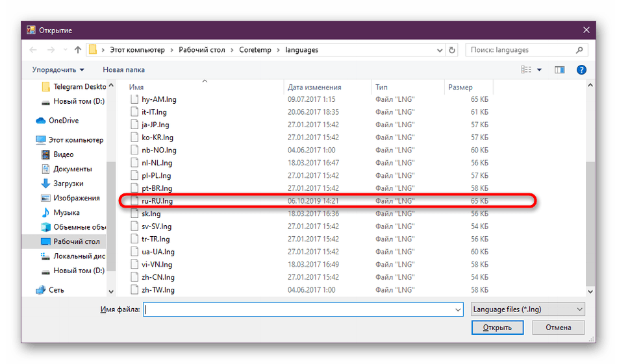Close the Открытие dialog window
Image resolution: width=617 pixels, height=364 pixels.
click(x=586, y=30)
